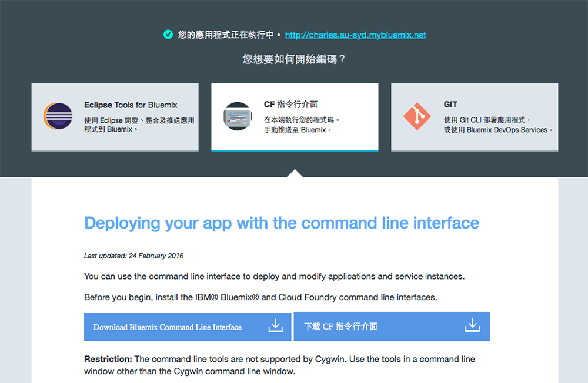The height and width of the screenshot is (383, 588).
Task: Click the 您想要如何開始編碼？ heading
Action: tap(294, 59)
